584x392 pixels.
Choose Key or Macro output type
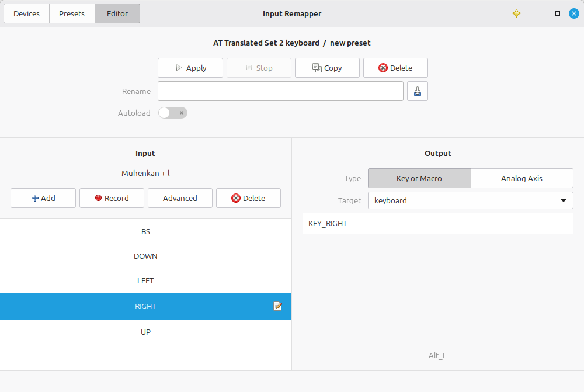coord(419,179)
